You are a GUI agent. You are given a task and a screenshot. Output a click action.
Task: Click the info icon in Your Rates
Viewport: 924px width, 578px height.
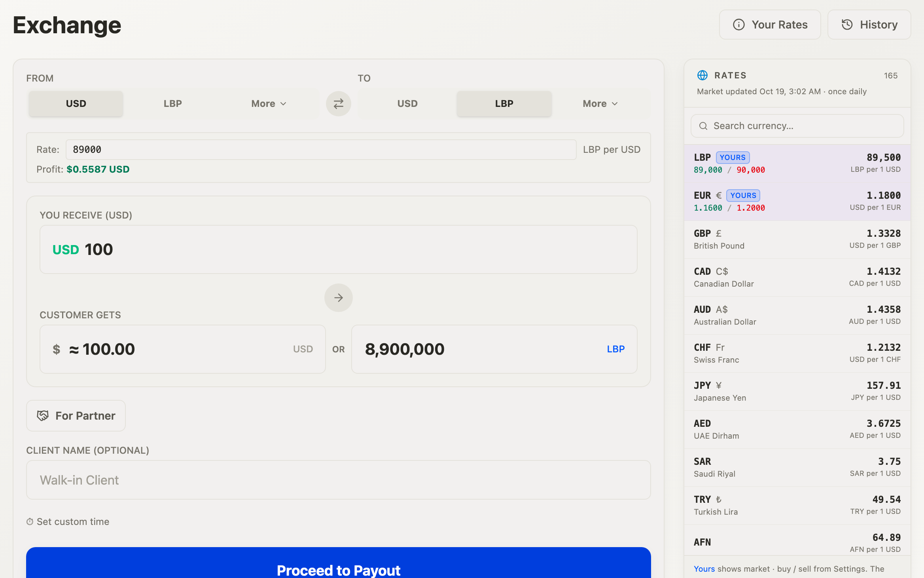click(x=738, y=25)
